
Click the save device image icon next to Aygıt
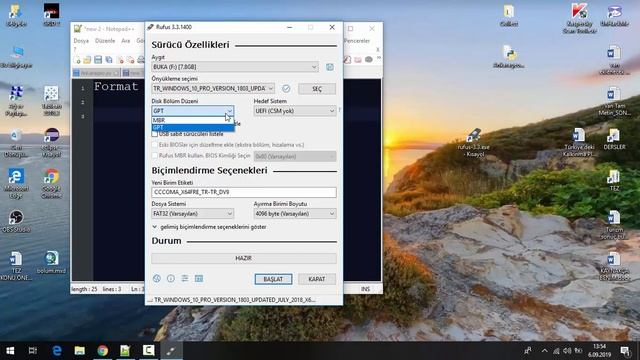coord(330,67)
